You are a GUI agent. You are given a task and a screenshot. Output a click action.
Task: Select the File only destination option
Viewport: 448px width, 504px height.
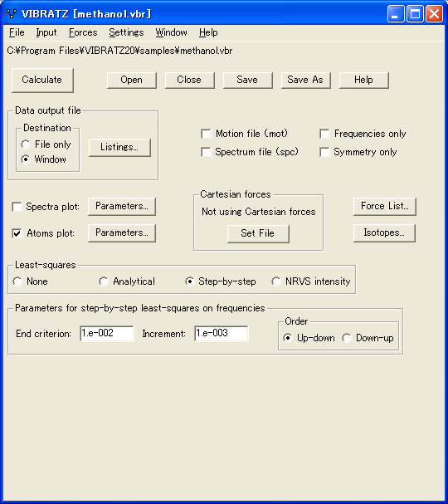[x=26, y=144]
